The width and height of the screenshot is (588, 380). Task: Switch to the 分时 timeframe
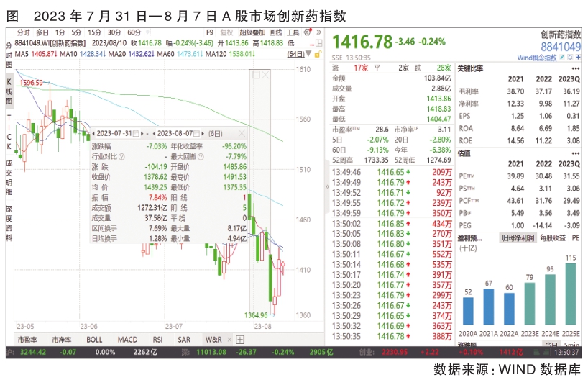click(x=23, y=32)
